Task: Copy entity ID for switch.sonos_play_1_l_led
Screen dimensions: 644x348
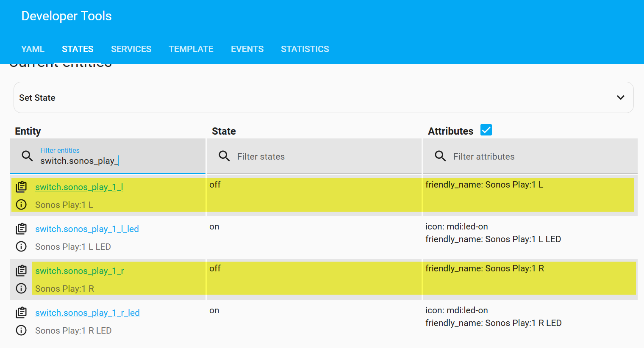Action: point(21,229)
